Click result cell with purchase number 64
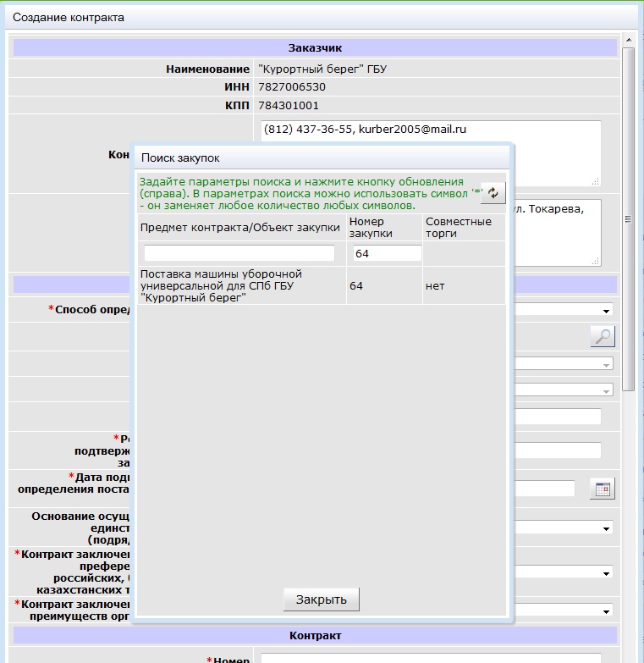644x663 pixels. click(x=355, y=286)
